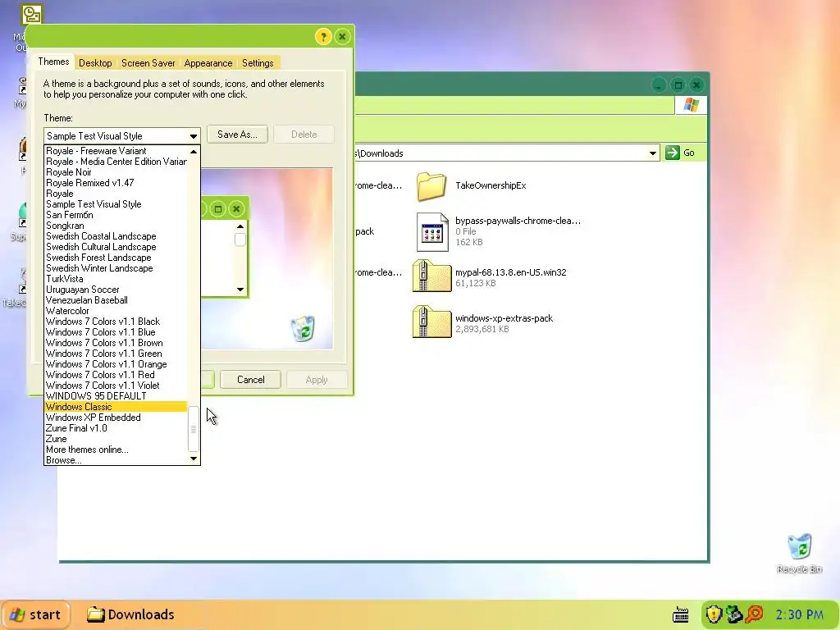
Task: Select the mypal-68.13.8 zip archive icon
Action: coord(431,276)
